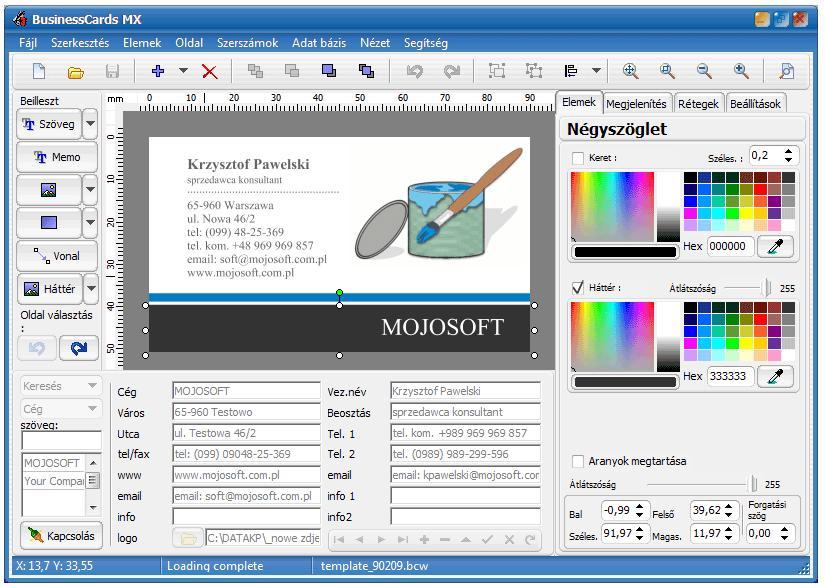Open the Szöveg dropdown arrow
The height and width of the screenshot is (588, 825).
point(90,124)
